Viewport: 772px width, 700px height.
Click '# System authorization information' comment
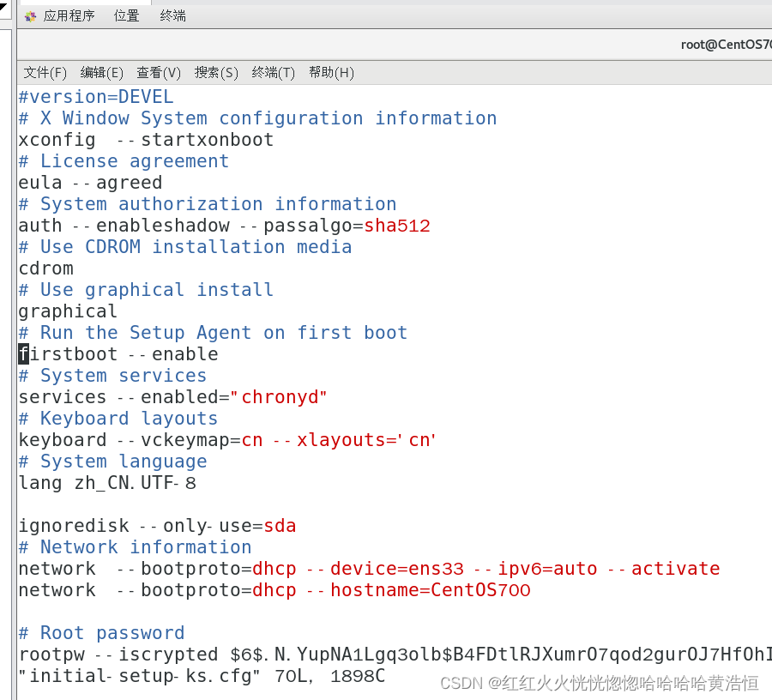click(208, 204)
